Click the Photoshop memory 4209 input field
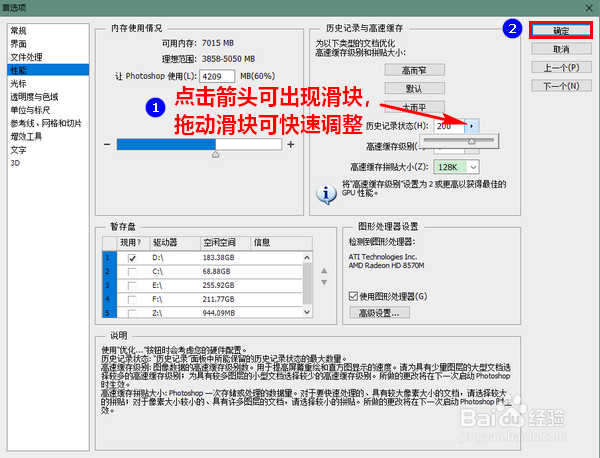Image resolution: width=600 pixels, height=458 pixels. coord(217,76)
